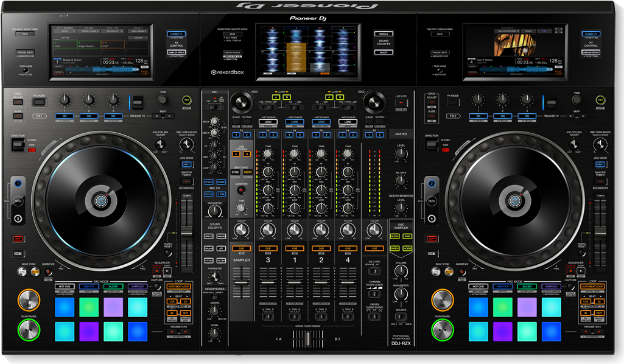The image size is (624, 364).
Task: Enable the ECHO button in Mic FX
Action: pos(209,181)
